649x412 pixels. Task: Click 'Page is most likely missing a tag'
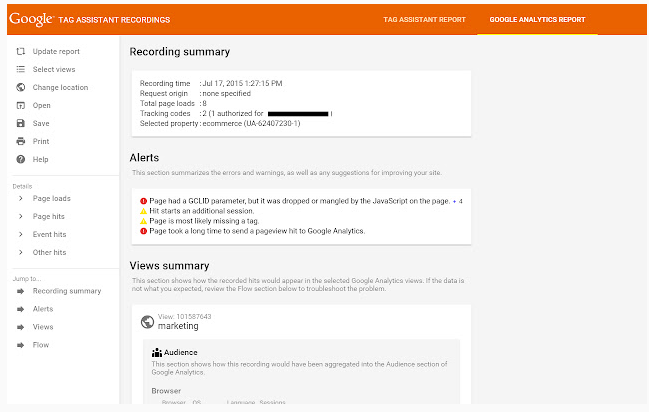(x=204, y=221)
